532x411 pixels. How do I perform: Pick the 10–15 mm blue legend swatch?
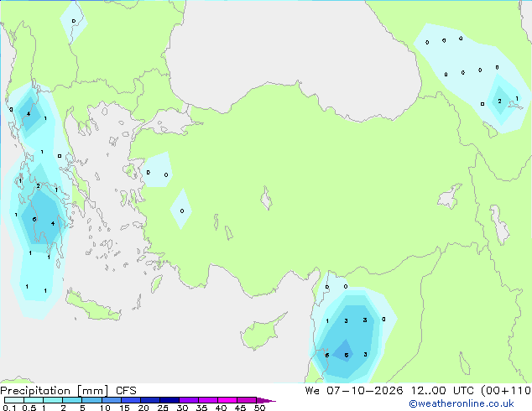tap(111, 400)
